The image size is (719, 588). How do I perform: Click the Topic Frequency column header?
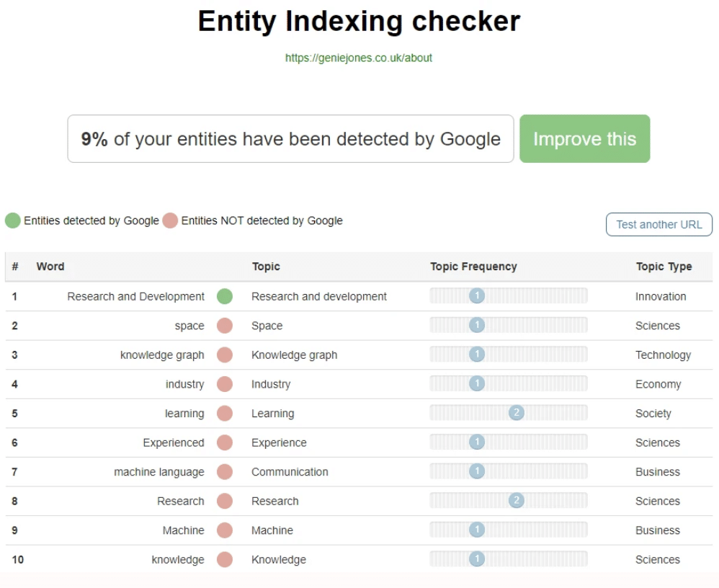pyautogui.click(x=473, y=267)
